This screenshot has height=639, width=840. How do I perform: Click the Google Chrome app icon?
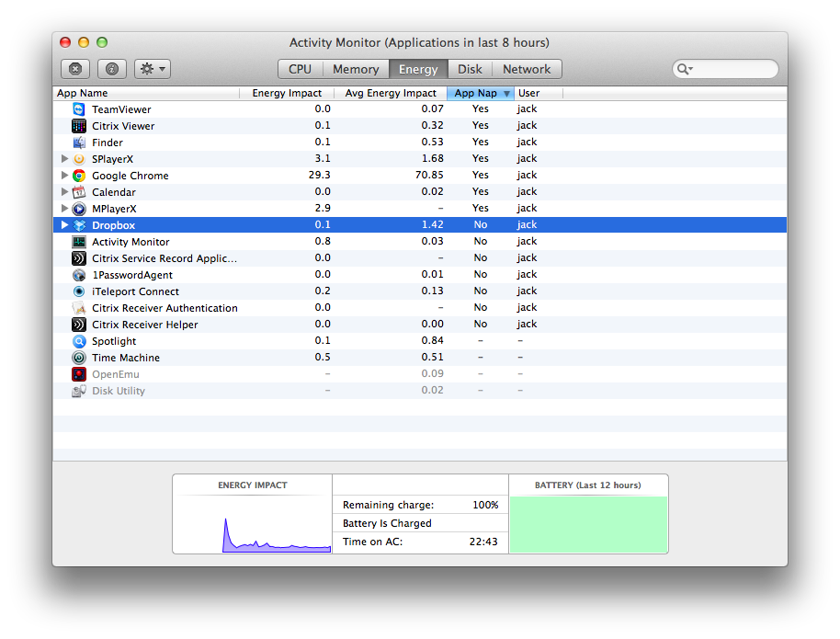79,176
